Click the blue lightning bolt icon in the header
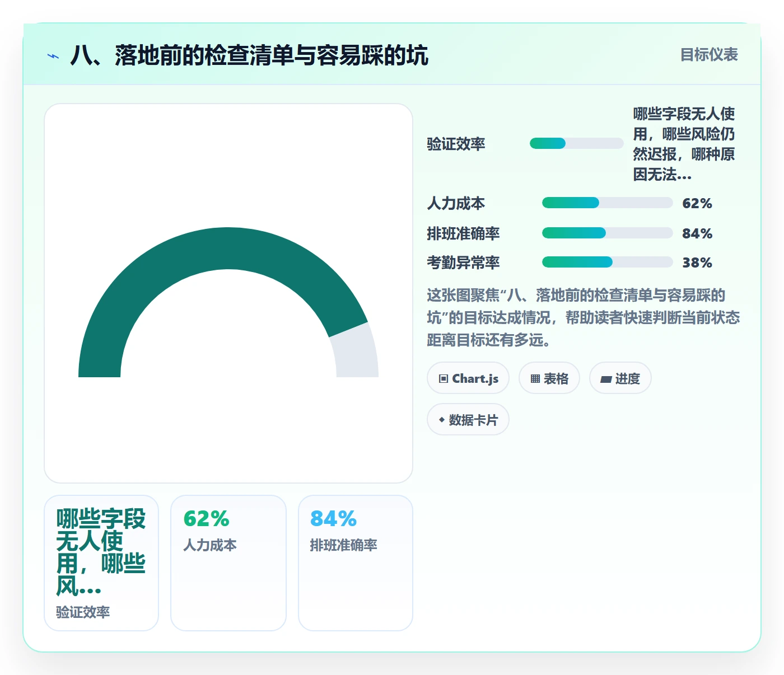Screen dimensions: 784x675 pos(53,56)
